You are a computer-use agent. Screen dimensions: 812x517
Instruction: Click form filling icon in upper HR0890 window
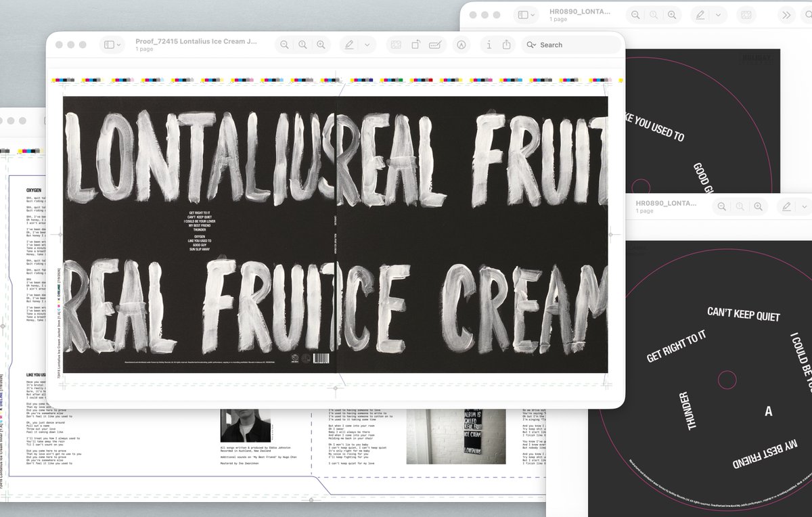[746, 14]
